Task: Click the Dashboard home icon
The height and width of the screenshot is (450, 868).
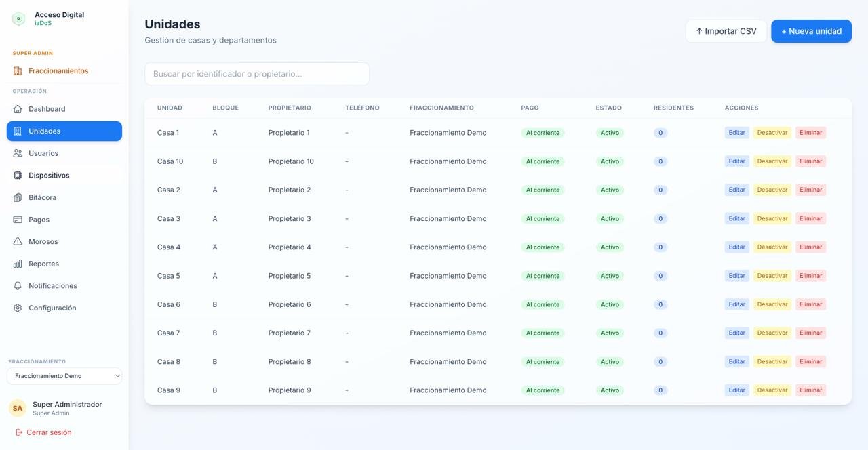Action: 18,109
